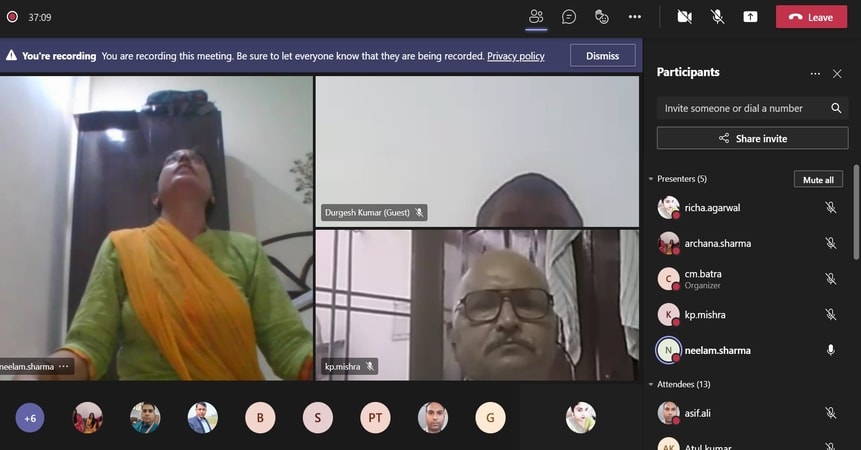Open the show participants icon
The width and height of the screenshot is (861, 450).
[x=536, y=17]
